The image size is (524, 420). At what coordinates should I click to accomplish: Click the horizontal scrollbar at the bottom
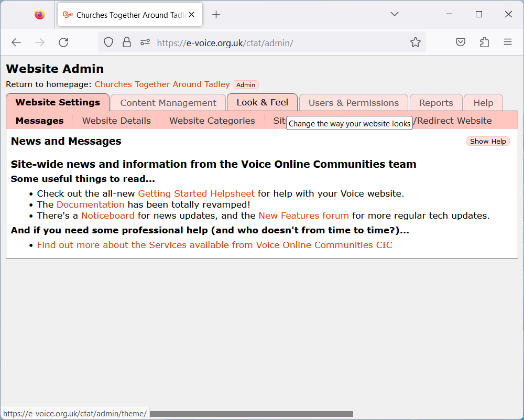[252, 414]
